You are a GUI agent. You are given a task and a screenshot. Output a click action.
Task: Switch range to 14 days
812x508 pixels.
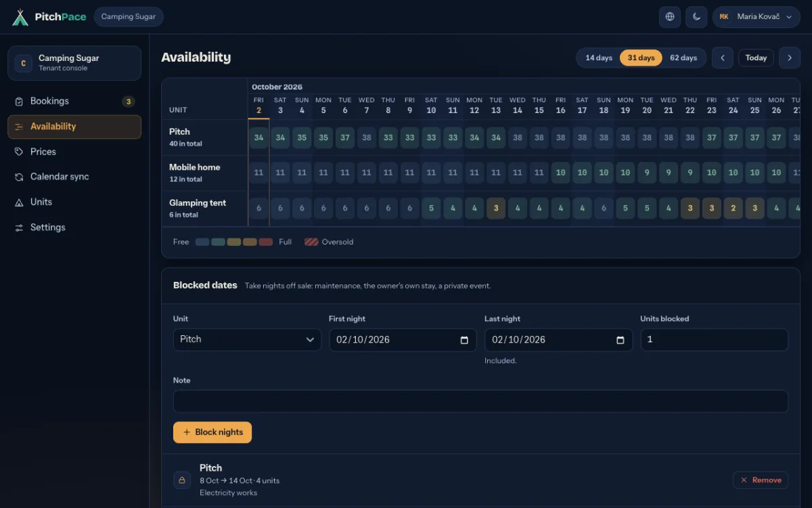point(599,58)
